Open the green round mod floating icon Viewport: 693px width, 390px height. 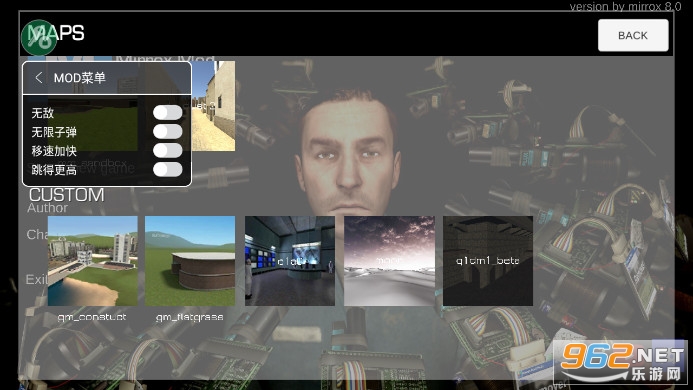[39, 38]
